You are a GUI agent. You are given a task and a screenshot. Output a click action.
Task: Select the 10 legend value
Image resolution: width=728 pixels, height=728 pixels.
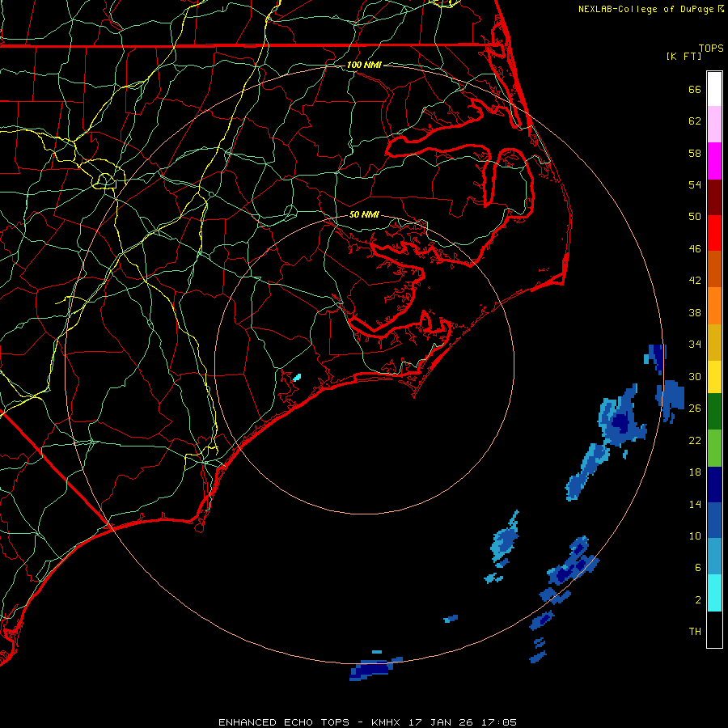(x=695, y=535)
